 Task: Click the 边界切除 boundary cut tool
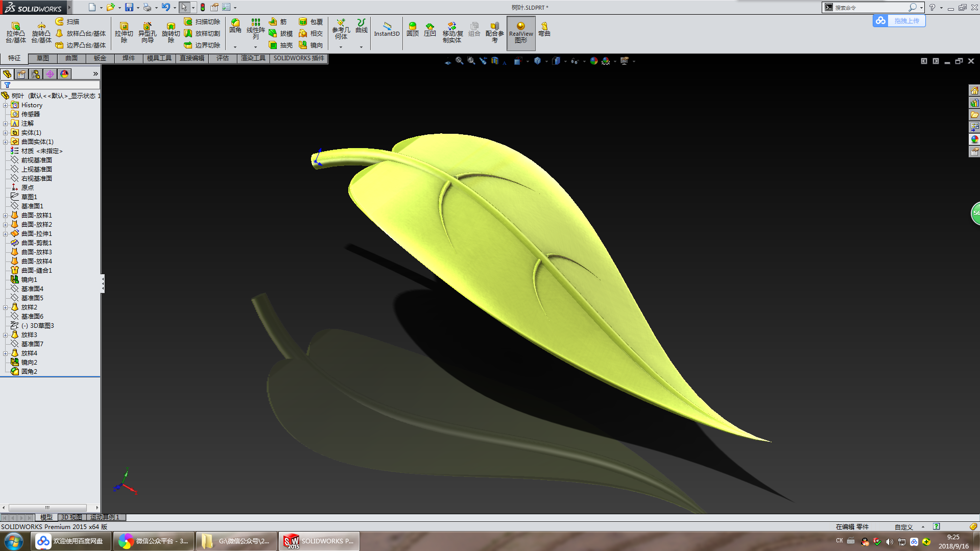(x=202, y=45)
